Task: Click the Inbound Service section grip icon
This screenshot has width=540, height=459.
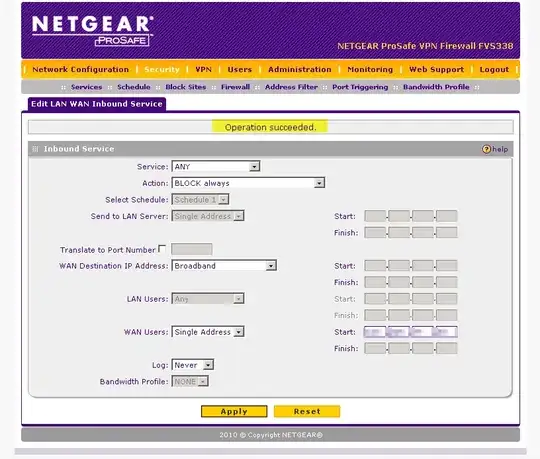Action: [35, 149]
